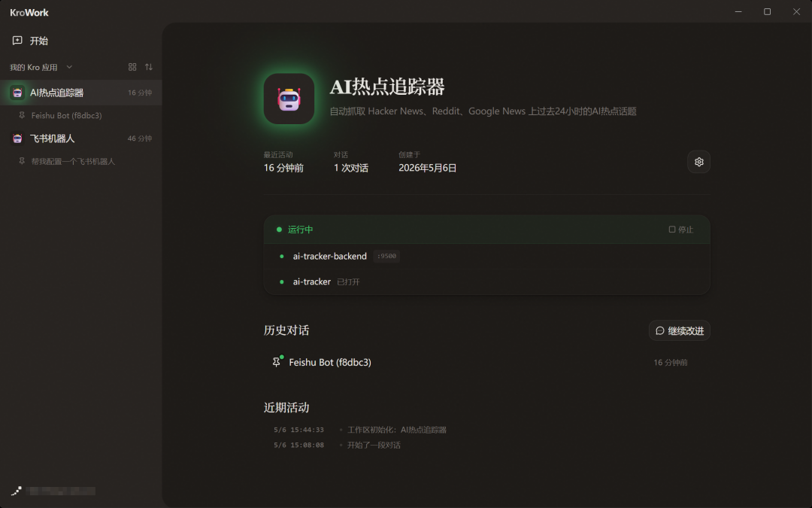Click pin icon in 历史对话 Feishu Bot row
Screen dimensions: 812x508
tap(277, 362)
